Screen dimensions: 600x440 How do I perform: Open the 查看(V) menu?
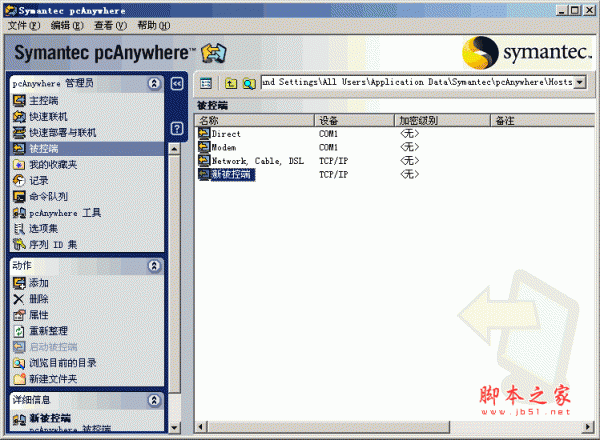(111, 26)
